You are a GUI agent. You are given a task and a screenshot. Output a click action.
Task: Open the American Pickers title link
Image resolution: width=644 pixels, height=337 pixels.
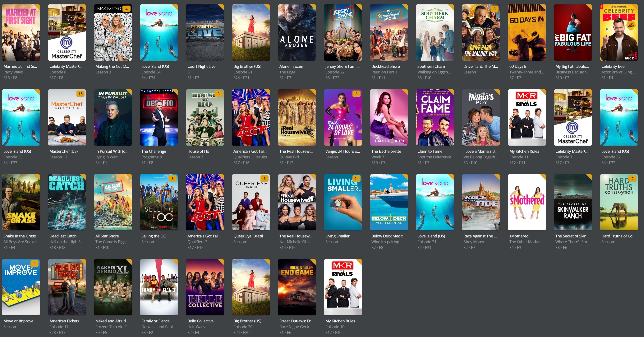point(64,321)
